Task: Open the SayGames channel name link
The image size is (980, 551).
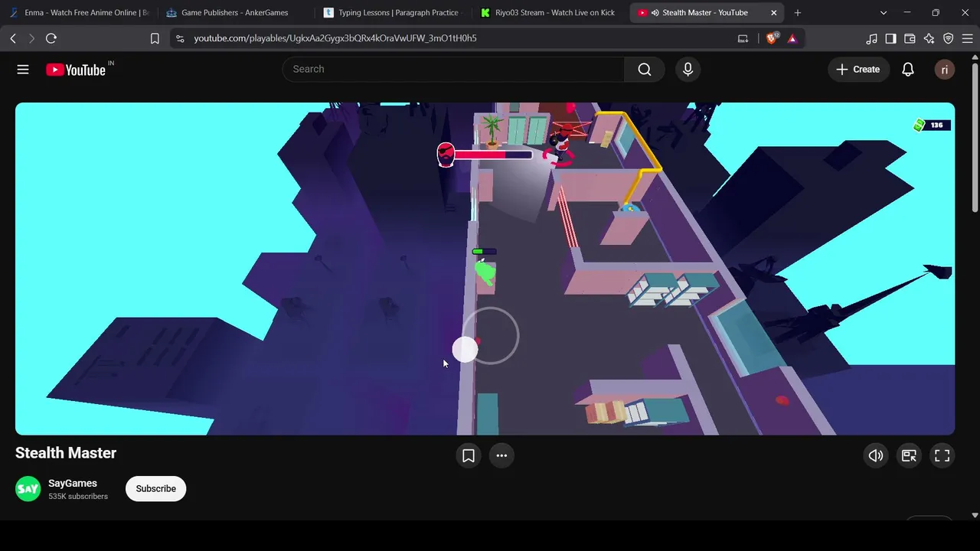Action: click(x=73, y=484)
